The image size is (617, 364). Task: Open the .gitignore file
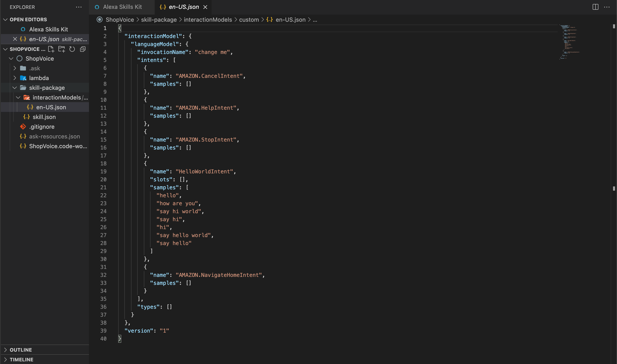coord(42,126)
